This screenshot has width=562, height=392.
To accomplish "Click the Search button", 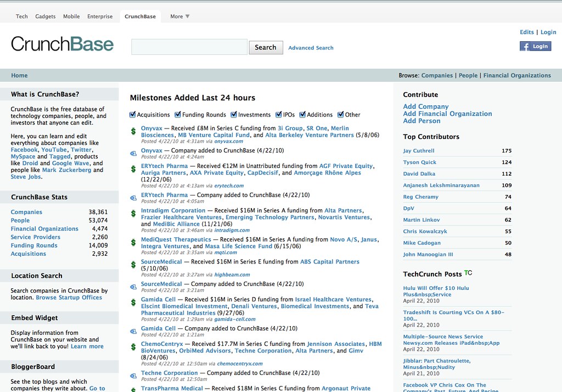I will click(x=266, y=47).
